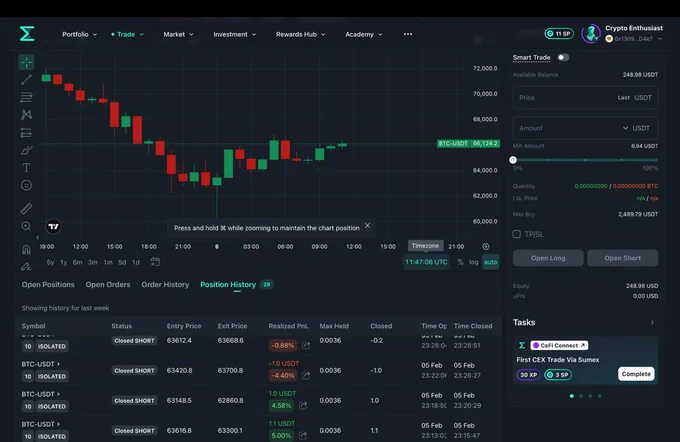Switch to Open Positions tab
Screen dimensions: 680x442
48,285
